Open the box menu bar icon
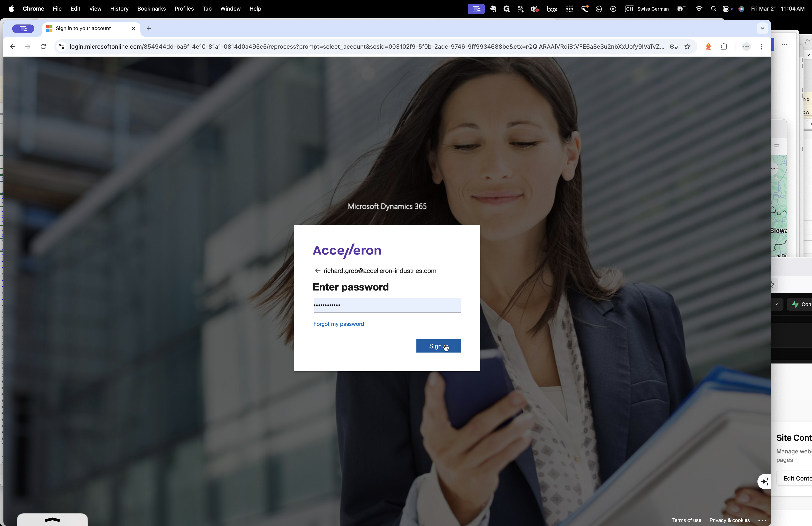The height and width of the screenshot is (526, 812). point(552,9)
